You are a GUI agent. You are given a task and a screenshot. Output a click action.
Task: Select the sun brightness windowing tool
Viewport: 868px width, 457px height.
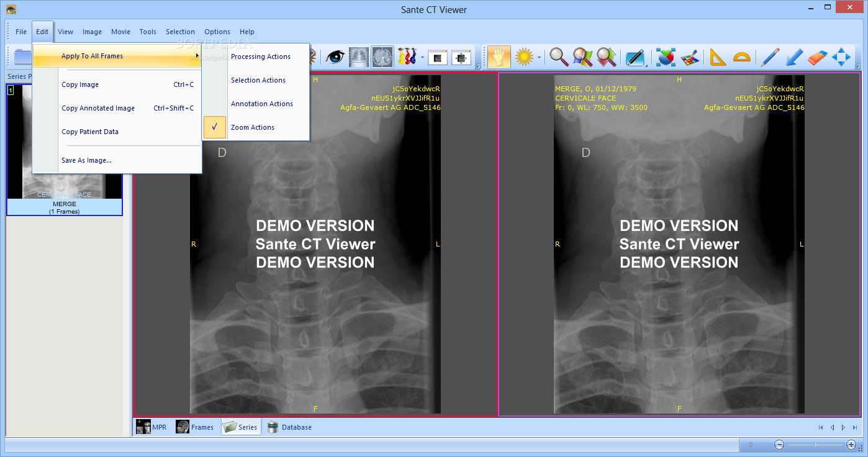(x=525, y=57)
